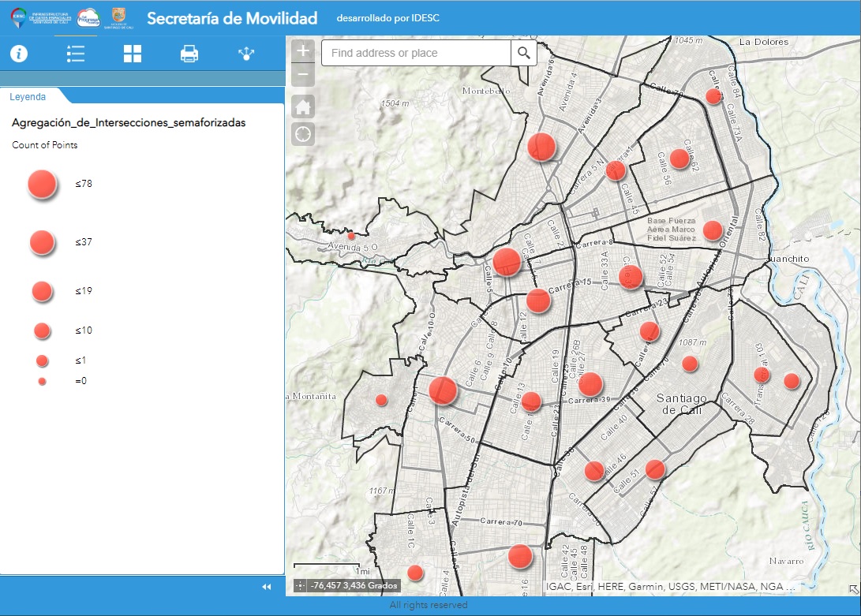861x616 pixels.
Task: Click the search magnifying glass icon
Action: click(x=523, y=53)
